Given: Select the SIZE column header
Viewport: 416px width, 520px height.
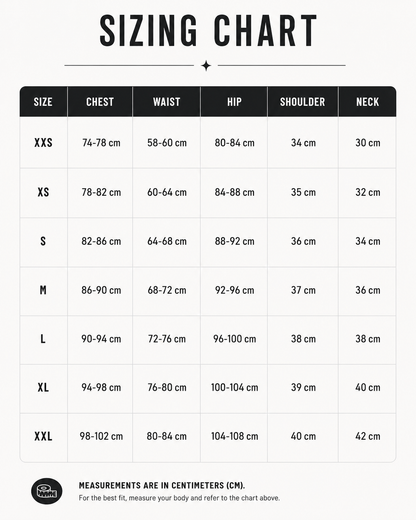Looking at the screenshot, I should pos(43,102).
